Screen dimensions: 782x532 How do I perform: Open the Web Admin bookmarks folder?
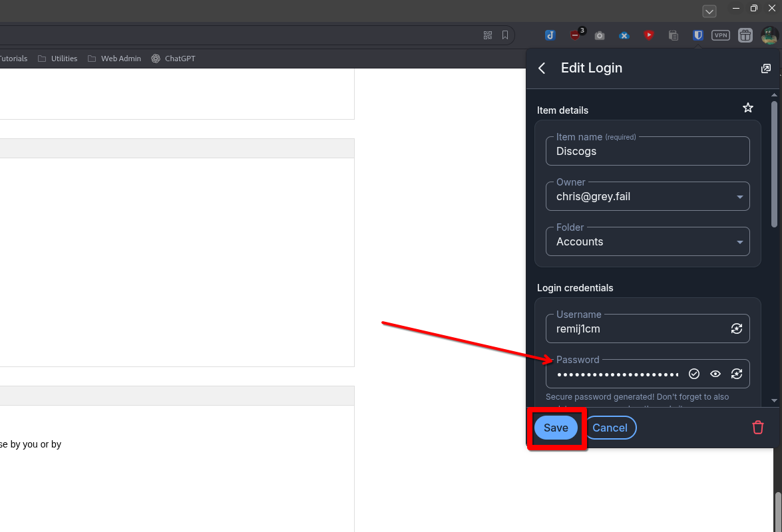[x=114, y=59]
